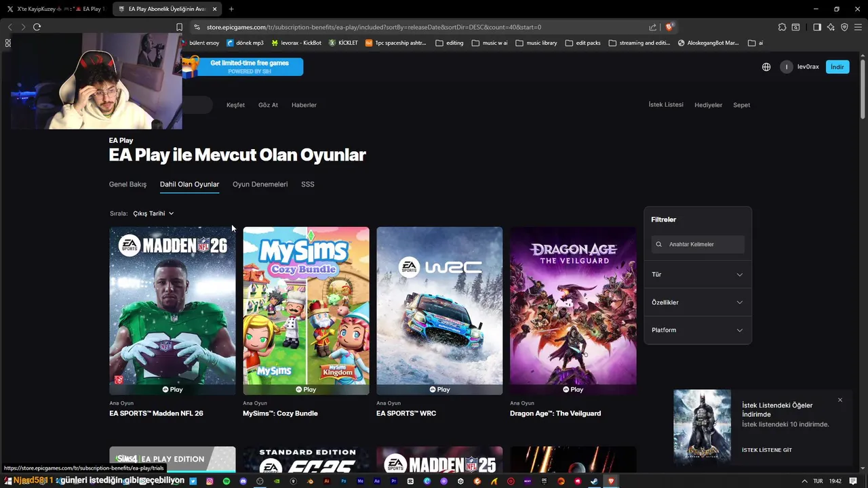Click the Batman thumbnail in wishlist notification
868x488 pixels.
click(x=703, y=426)
